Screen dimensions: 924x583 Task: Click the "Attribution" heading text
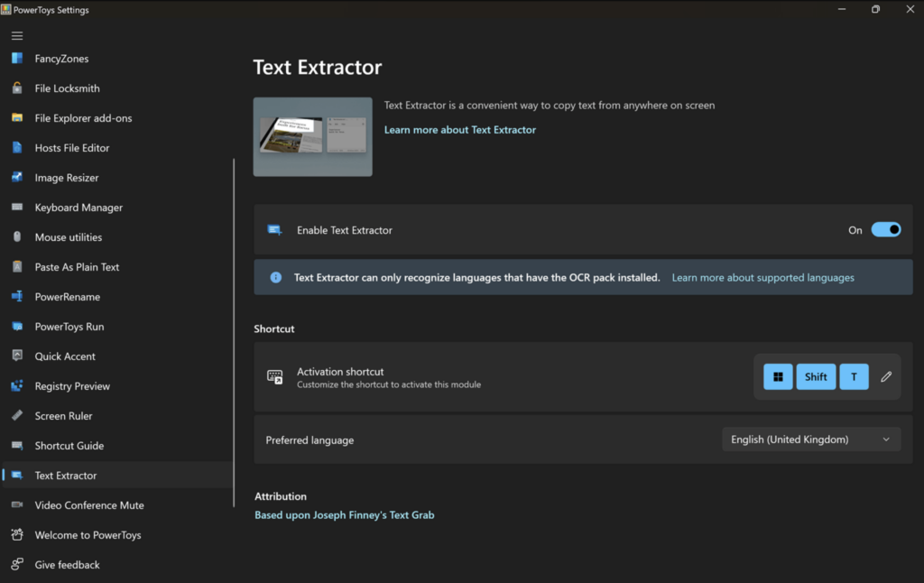coord(281,496)
